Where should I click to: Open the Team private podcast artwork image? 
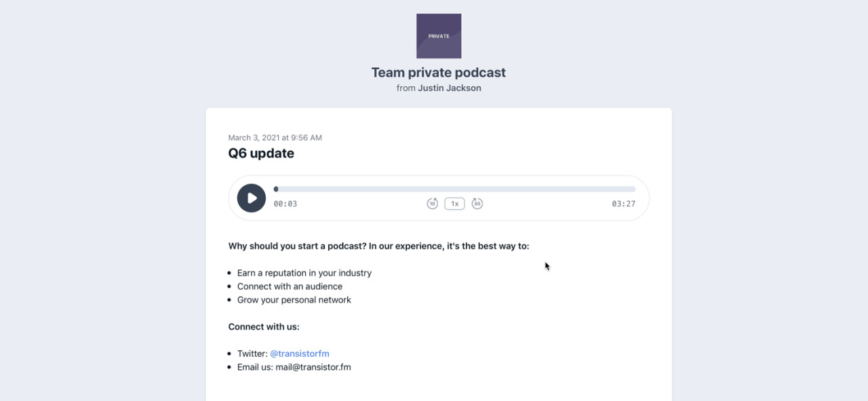coord(438,35)
